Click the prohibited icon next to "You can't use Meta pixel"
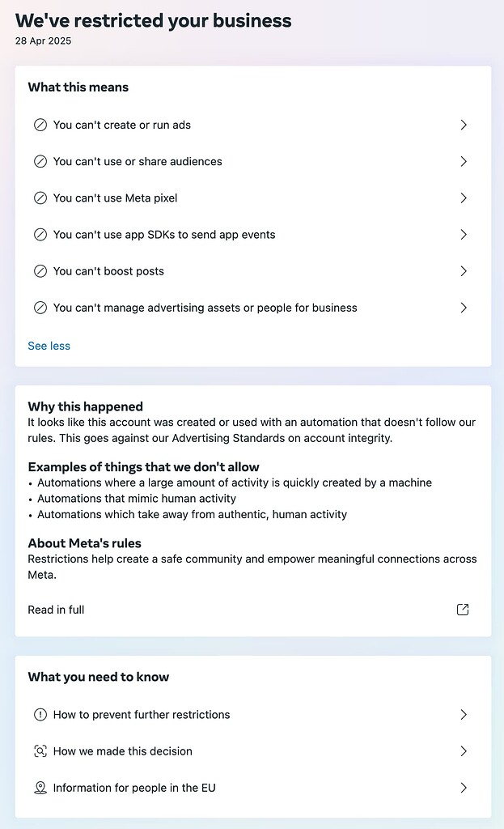This screenshot has height=829, width=504. tap(40, 198)
